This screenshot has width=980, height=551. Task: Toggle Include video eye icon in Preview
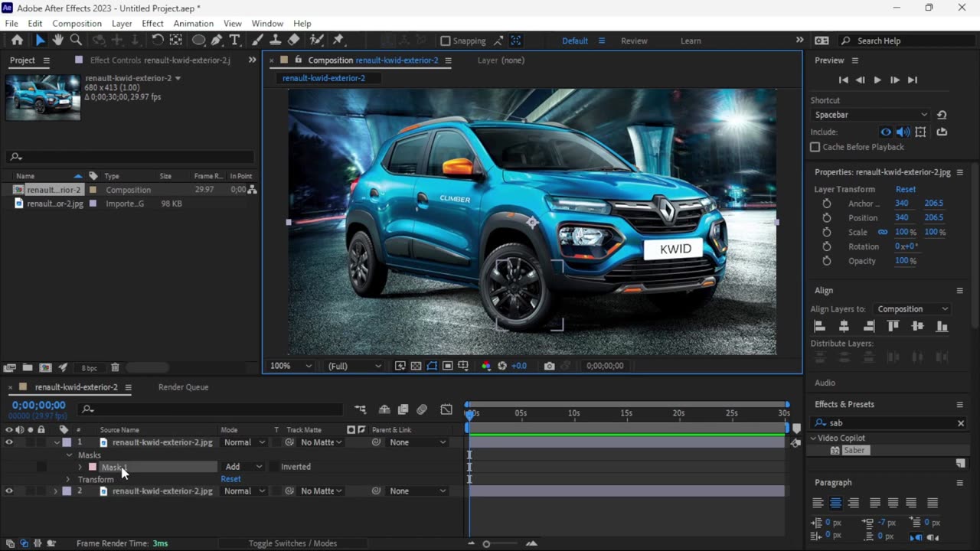[x=886, y=132]
